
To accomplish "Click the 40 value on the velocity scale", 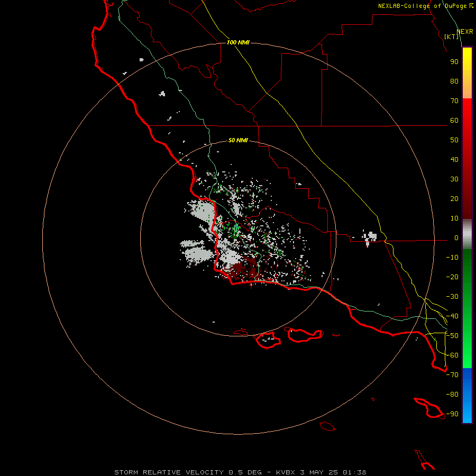I will click(454, 160).
